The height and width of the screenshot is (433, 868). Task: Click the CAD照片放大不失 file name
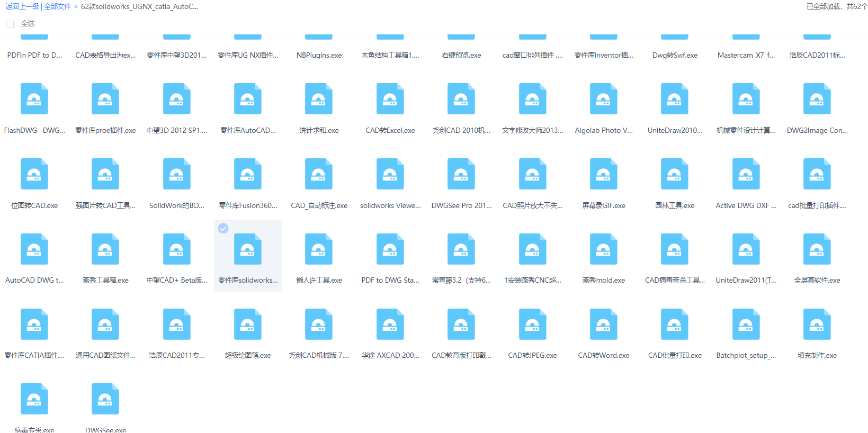[x=533, y=205]
